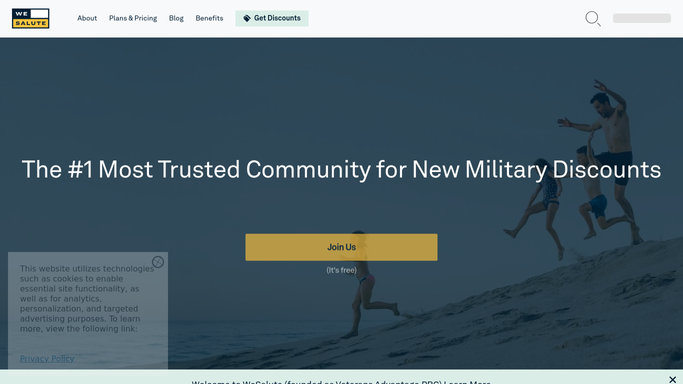
Task: Click the WeSalute logo
Action: 30,18
